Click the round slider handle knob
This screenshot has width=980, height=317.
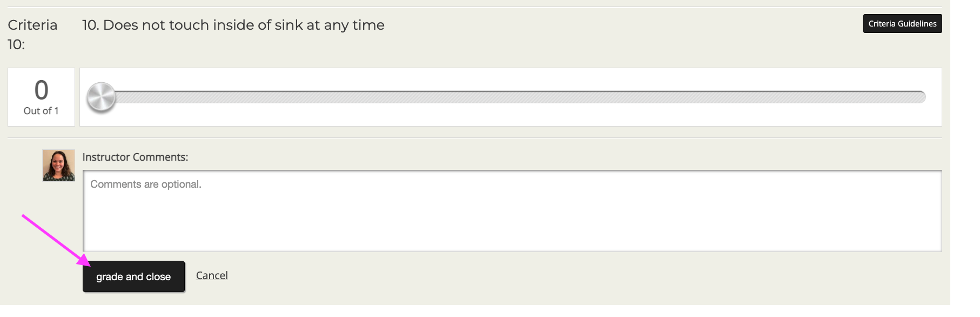pyautogui.click(x=101, y=97)
